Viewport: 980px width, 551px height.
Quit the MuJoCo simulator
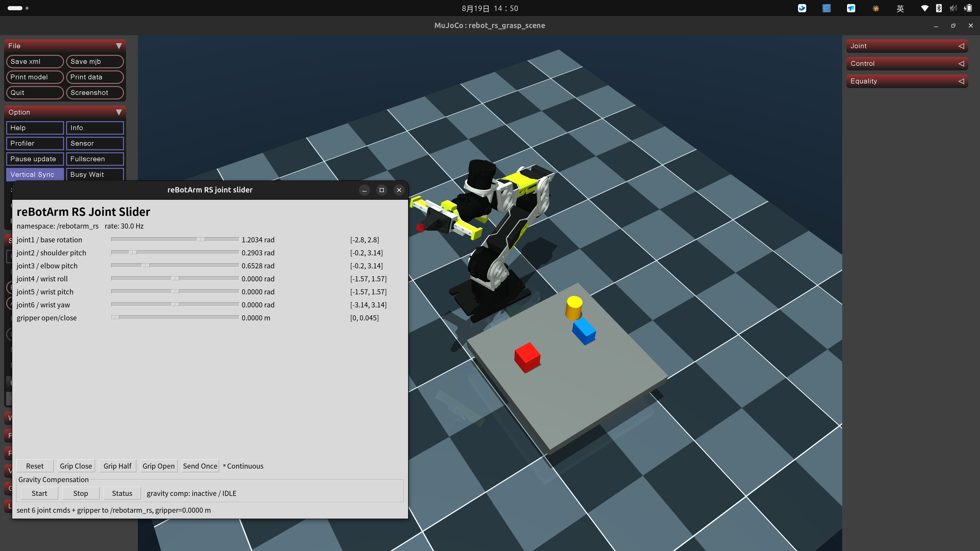coord(35,93)
